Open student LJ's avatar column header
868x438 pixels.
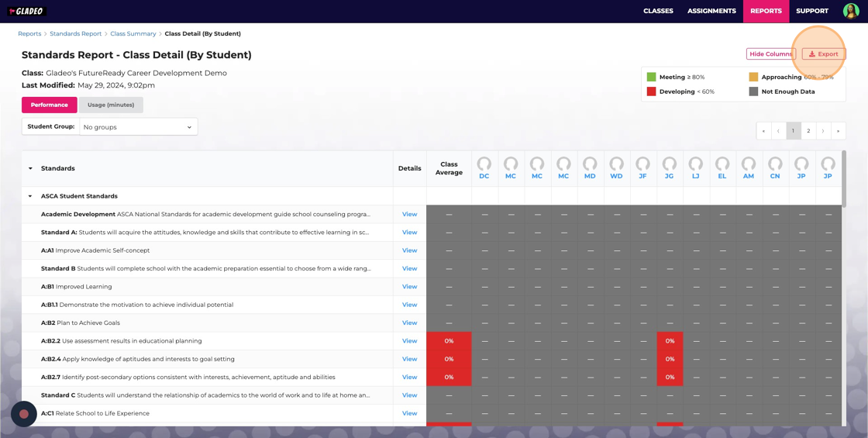(x=696, y=168)
